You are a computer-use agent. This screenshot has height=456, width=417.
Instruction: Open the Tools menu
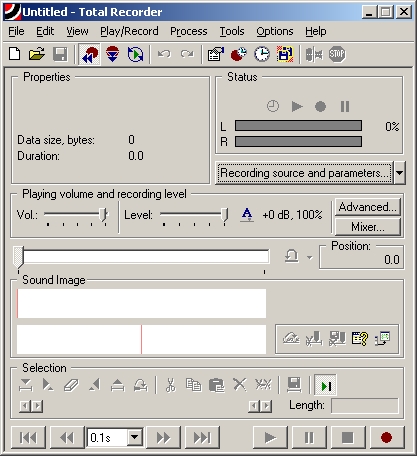232,31
